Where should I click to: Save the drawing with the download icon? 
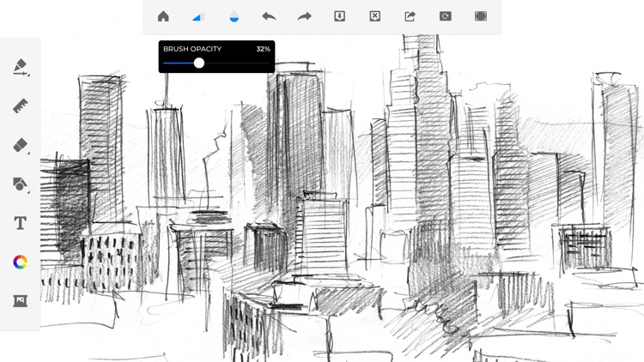click(339, 16)
